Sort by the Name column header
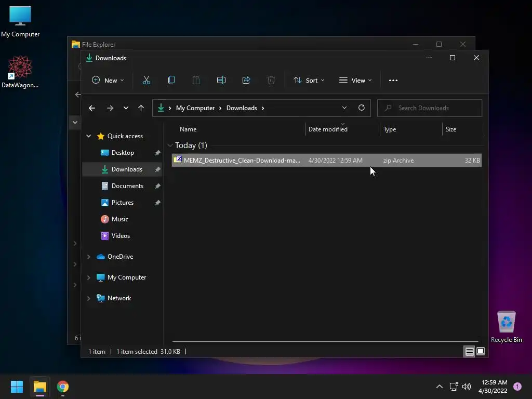The image size is (532, 399). click(x=188, y=129)
